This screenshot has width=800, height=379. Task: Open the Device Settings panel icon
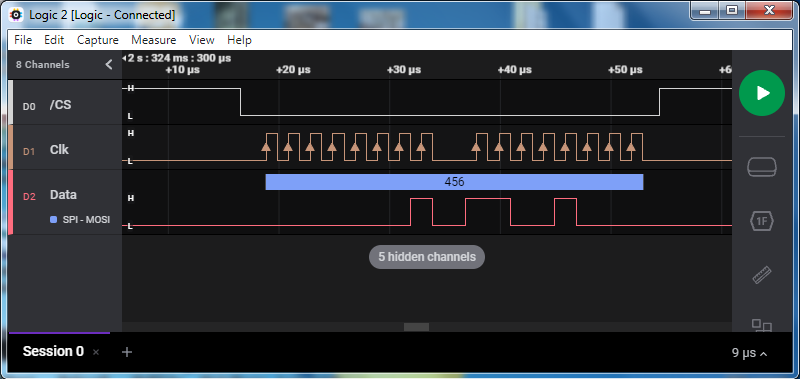click(762, 167)
